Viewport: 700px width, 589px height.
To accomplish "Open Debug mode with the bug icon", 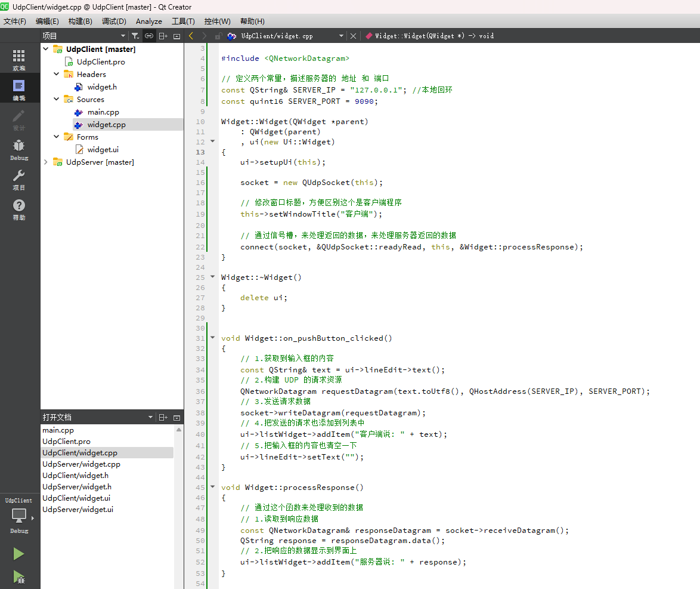I will point(18,149).
